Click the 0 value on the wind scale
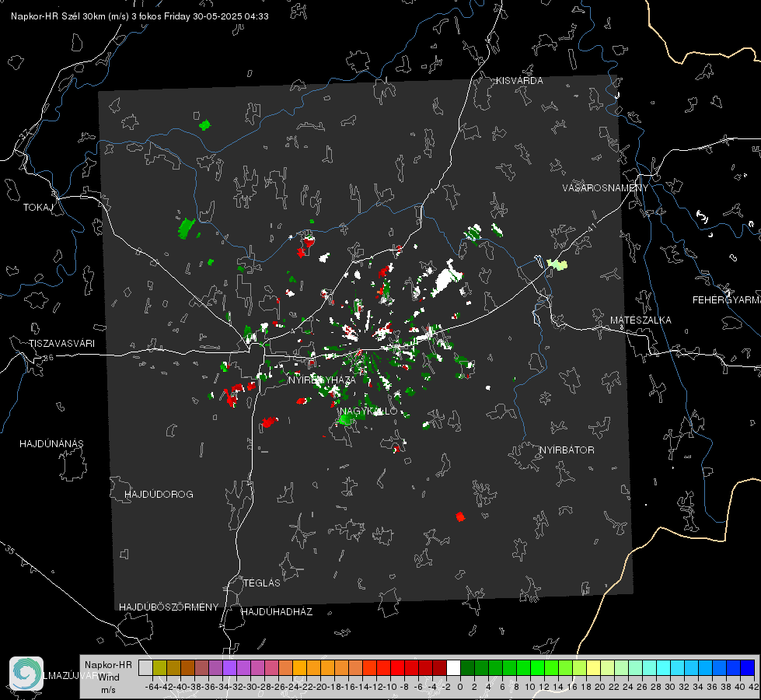The height and width of the screenshot is (700, 761). [460, 687]
